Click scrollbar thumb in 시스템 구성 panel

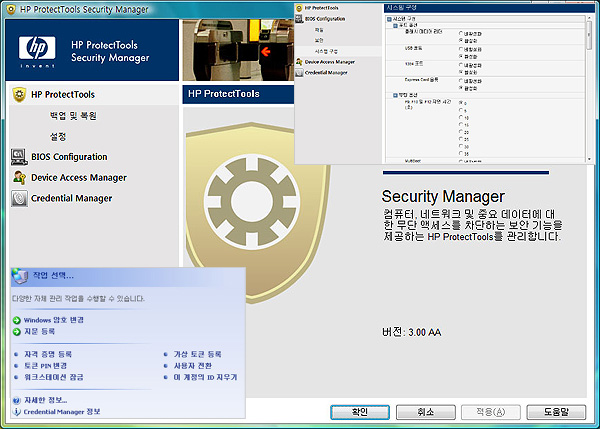(589, 35)
